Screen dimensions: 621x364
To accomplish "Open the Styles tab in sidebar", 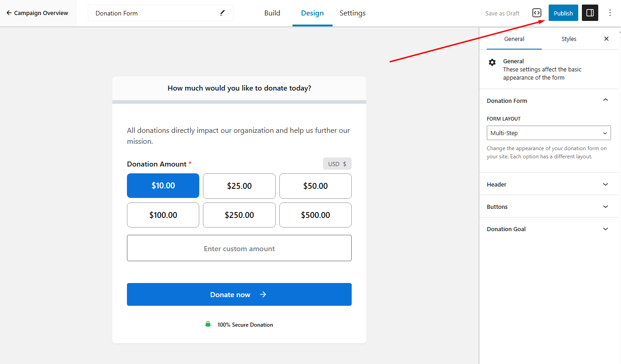I will (569, 39).
